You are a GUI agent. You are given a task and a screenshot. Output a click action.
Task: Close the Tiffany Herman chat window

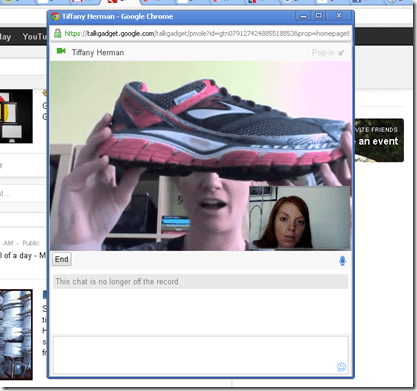[x=339, y=16]
